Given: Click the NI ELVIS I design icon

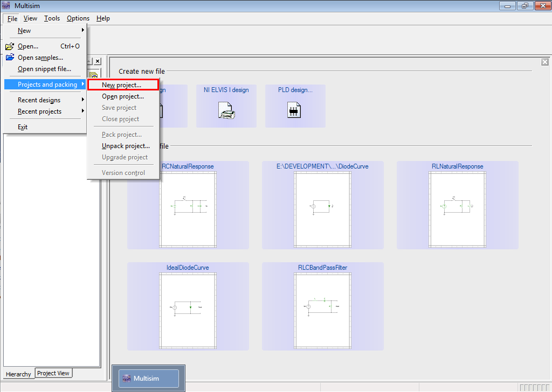Looking at the screenshot, I should (x=226, y=110).
